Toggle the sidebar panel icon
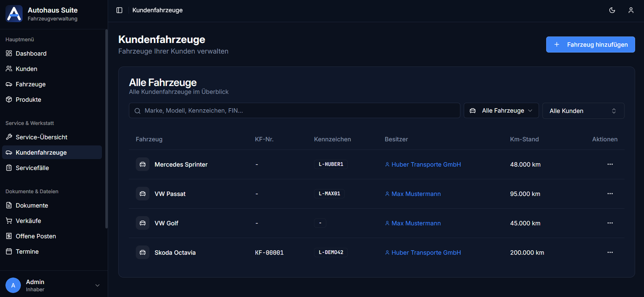The width and height of the screenshot is (644, 297). 119,10
